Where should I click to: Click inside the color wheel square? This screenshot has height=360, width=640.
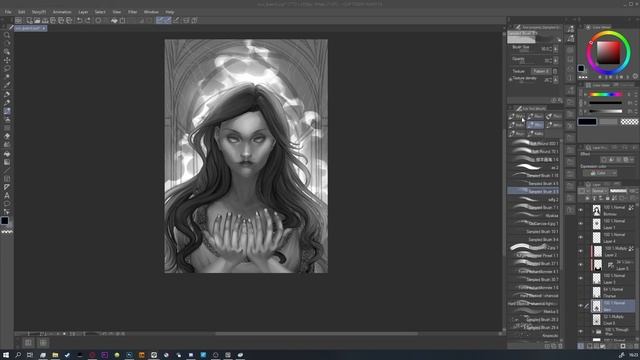pyautogui.click(x=608, y=53)
